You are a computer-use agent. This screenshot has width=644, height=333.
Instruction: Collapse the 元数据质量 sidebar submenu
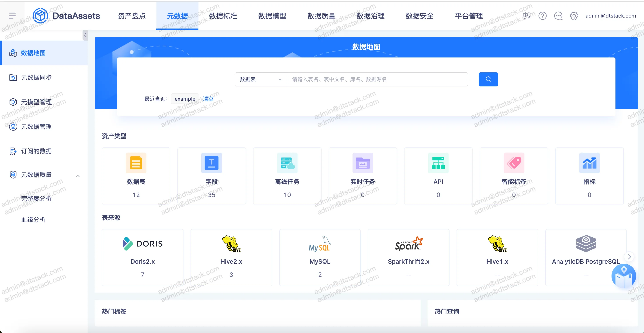[78, 176]
